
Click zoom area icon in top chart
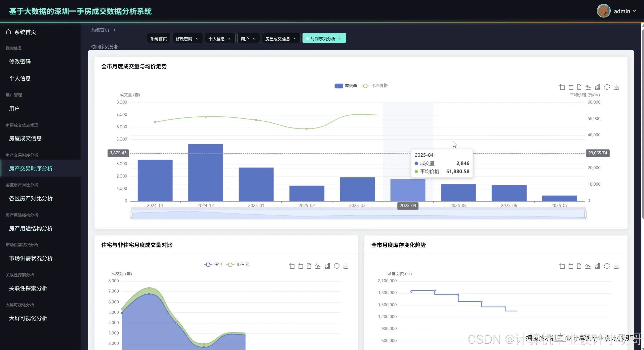coord(562,87)
